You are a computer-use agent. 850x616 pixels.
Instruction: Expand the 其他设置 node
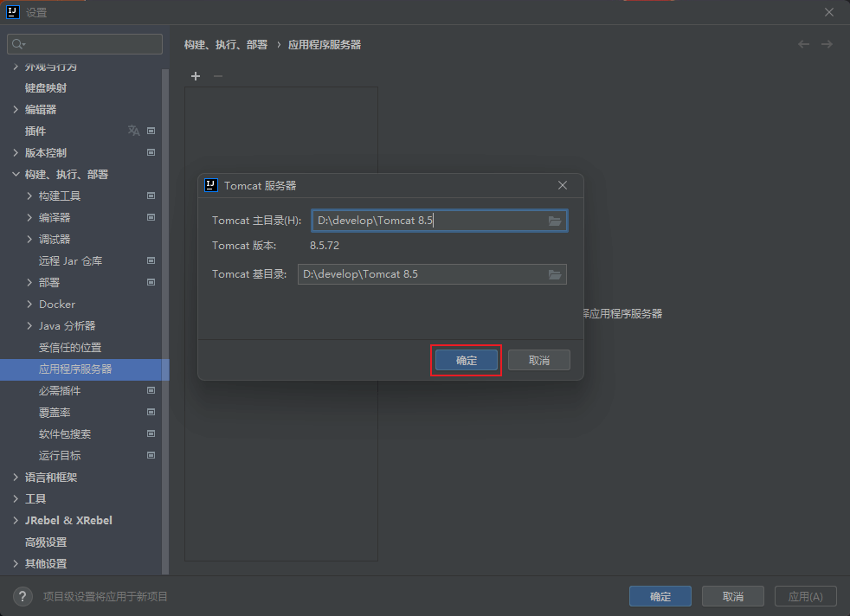pos(16,563)
